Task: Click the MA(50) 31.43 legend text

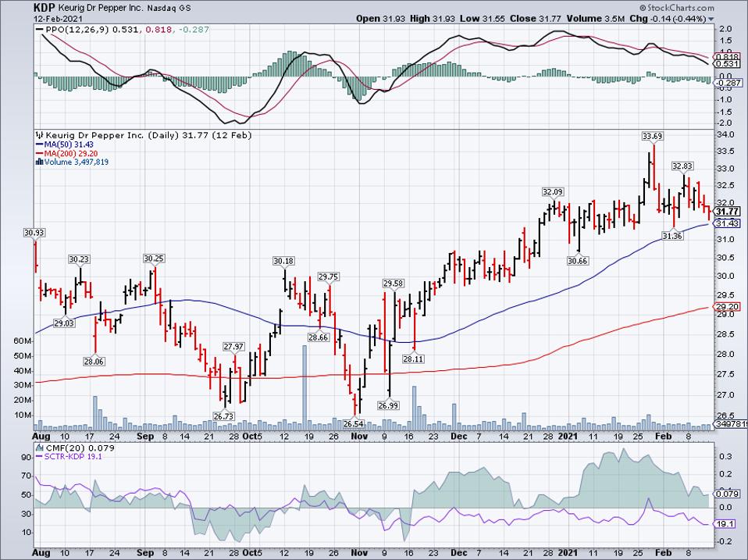Action: [x=69, y=144]
